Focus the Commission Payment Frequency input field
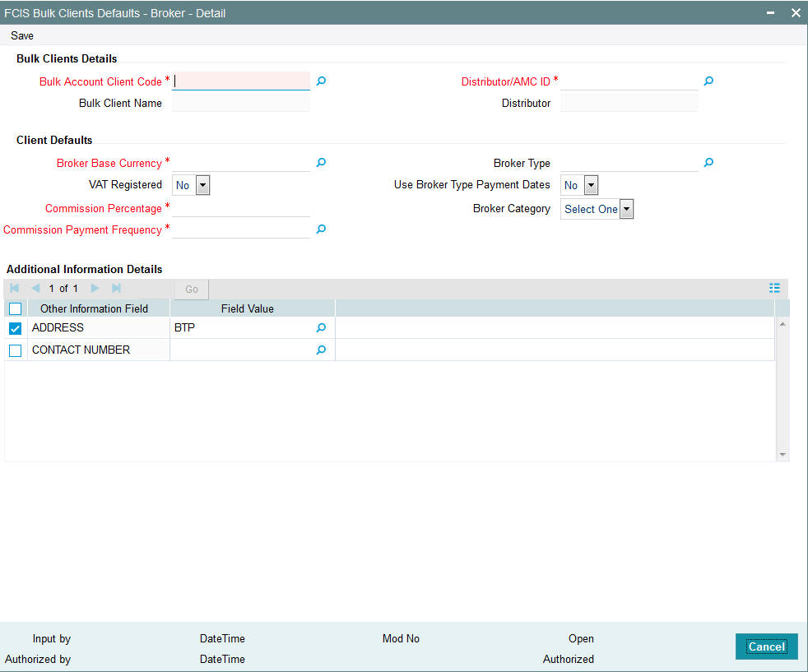808x672 pixels. point(241,229)
